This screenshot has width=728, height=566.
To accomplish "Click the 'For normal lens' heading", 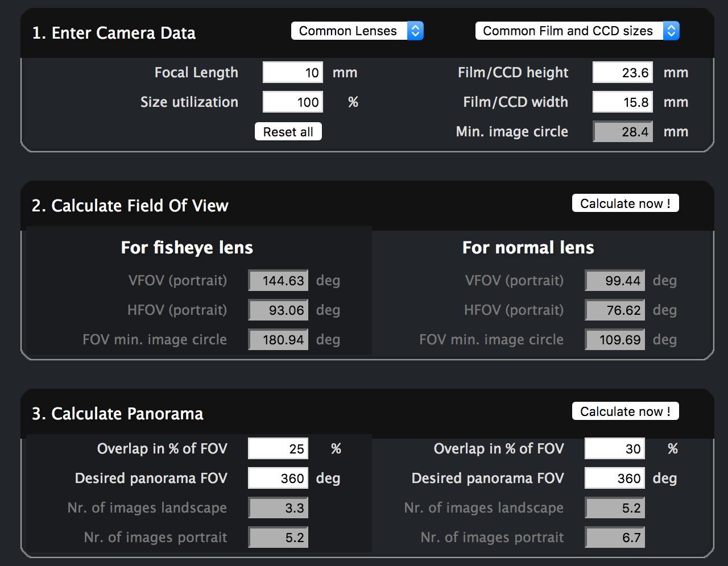I will 528,248.
